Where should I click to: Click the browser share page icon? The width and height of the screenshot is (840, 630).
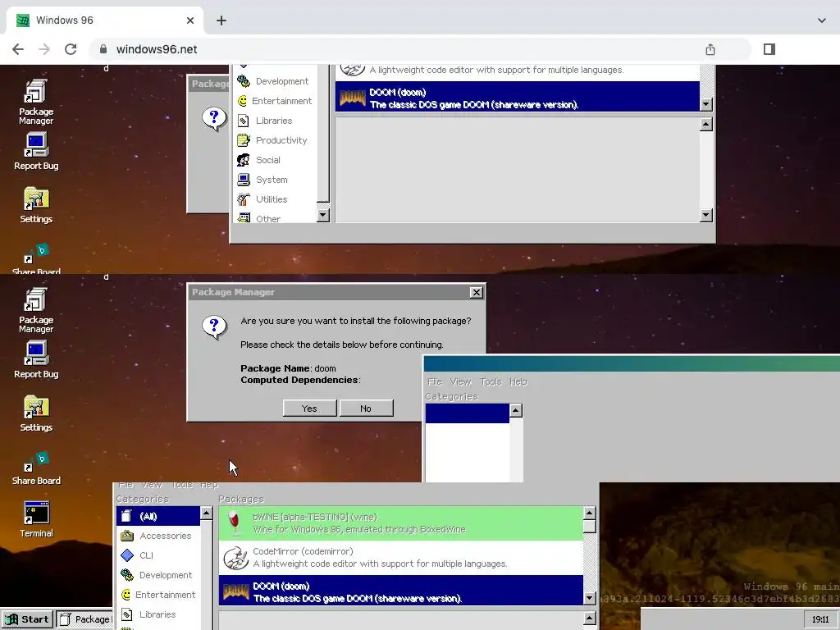point(710,49)
